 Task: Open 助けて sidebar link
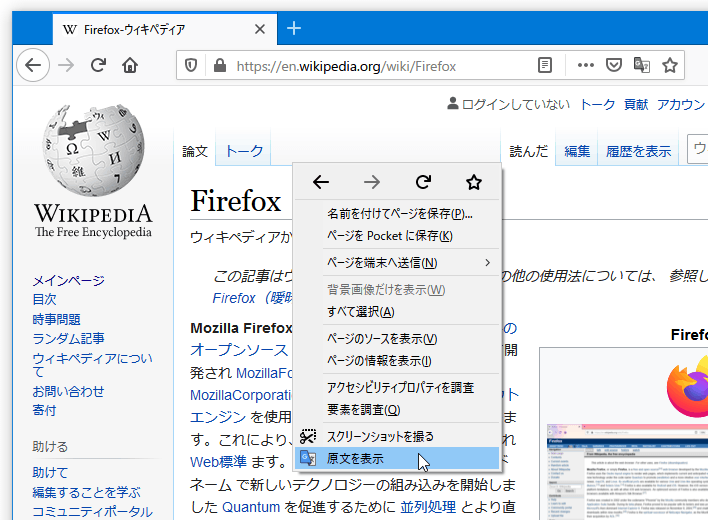50,473
